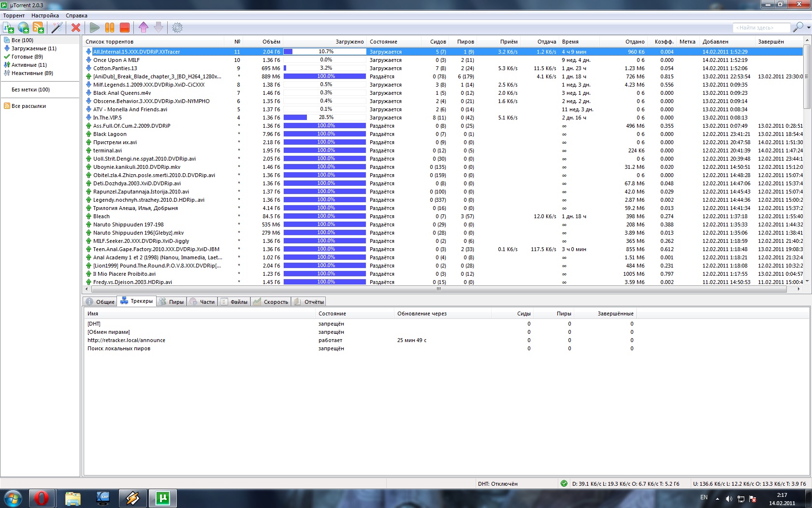The image size is (812, 508).
Task: Click the Add RSS feed toolbar icon
Action: [x=38, y=28]
